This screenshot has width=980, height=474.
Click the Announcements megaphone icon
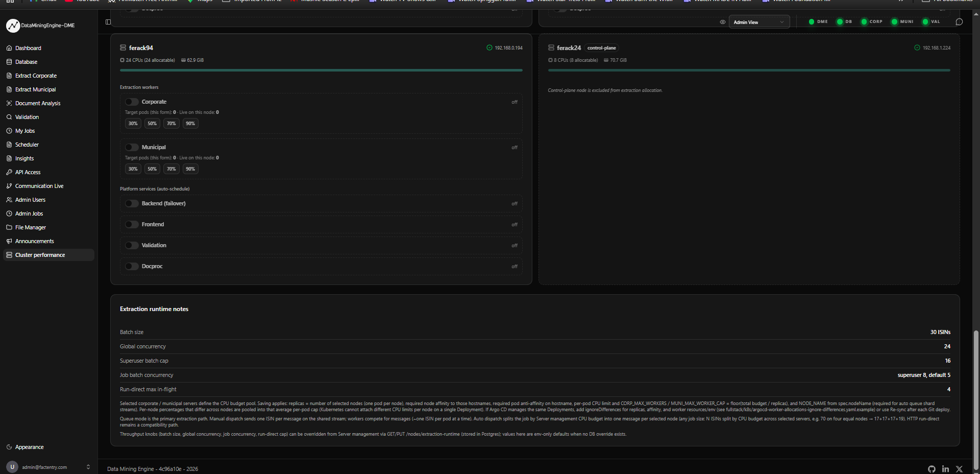[x=9, y=241]
